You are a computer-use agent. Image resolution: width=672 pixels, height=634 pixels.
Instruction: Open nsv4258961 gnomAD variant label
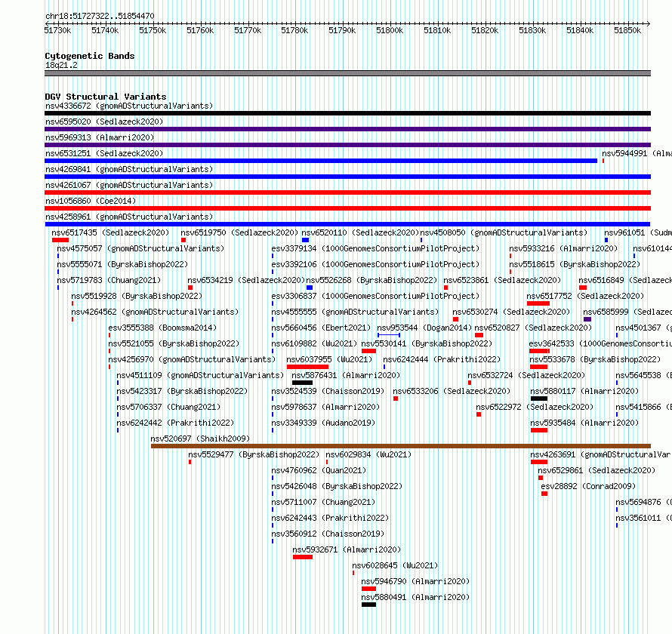point(129,217)
